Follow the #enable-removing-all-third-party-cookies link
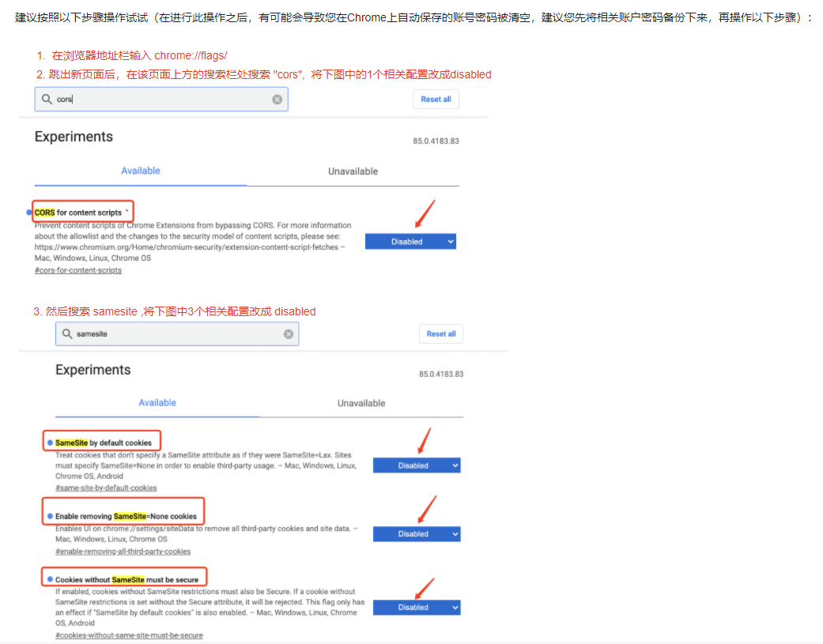Image resolution: width=823 pixels, height=644 pixels. tap(123, 551)
